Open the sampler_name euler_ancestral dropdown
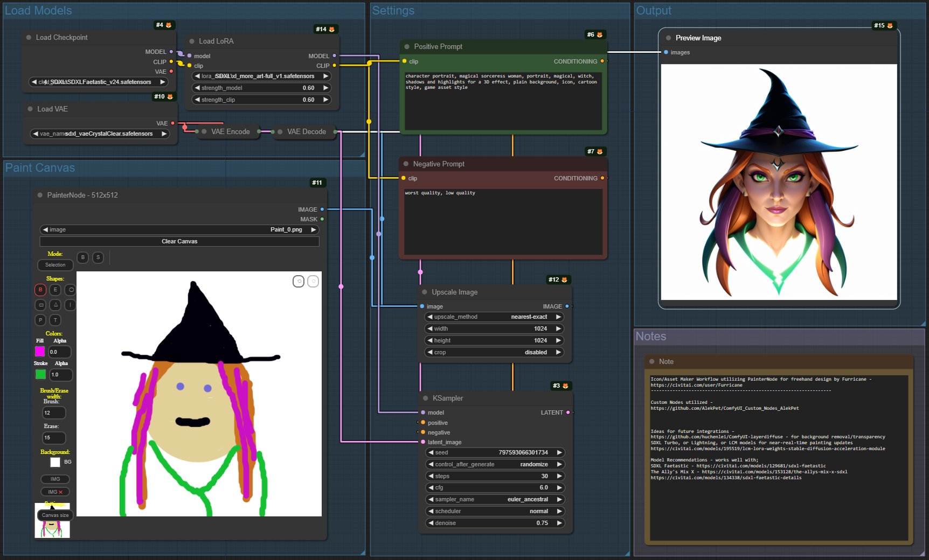Image resolution: width=929 pixels, height=560 pixels. click(495, 499)
